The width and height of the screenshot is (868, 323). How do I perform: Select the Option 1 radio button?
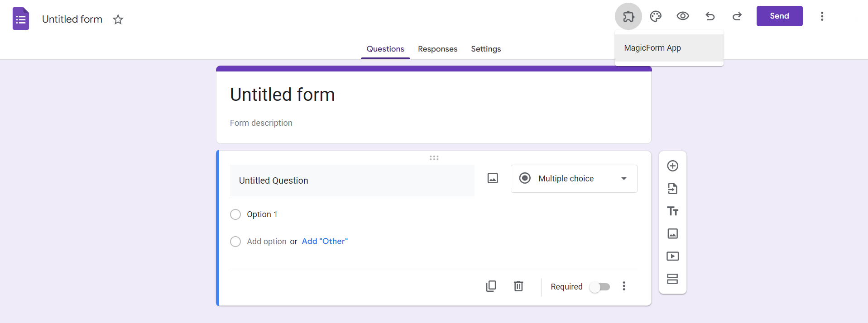235,214
